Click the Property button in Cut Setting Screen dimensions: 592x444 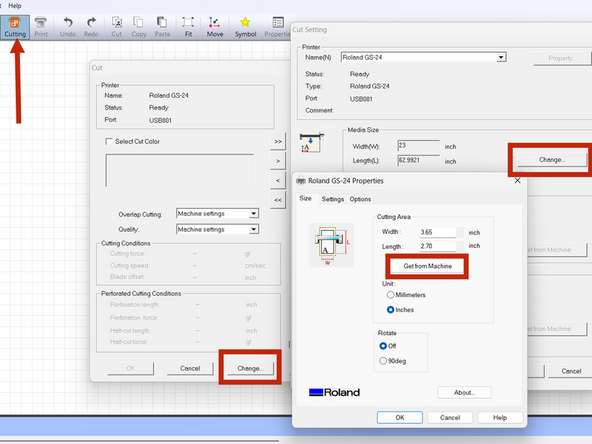pos(562,58)
